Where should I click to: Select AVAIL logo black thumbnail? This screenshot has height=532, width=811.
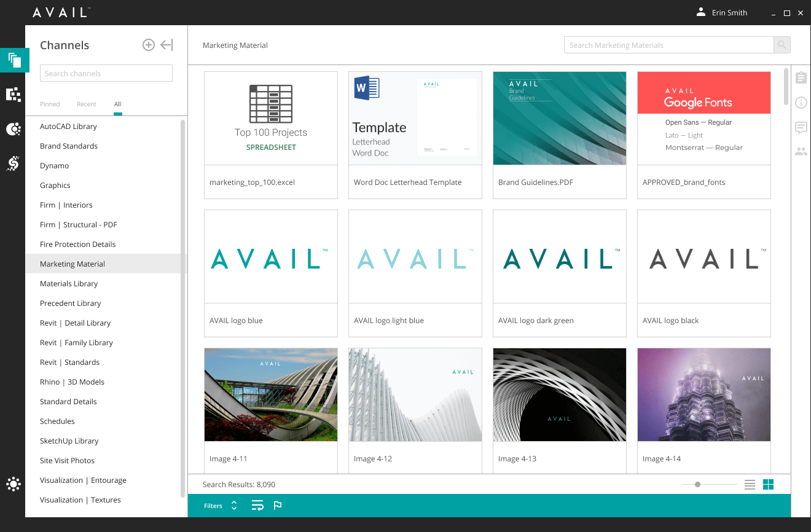(704, 257)
